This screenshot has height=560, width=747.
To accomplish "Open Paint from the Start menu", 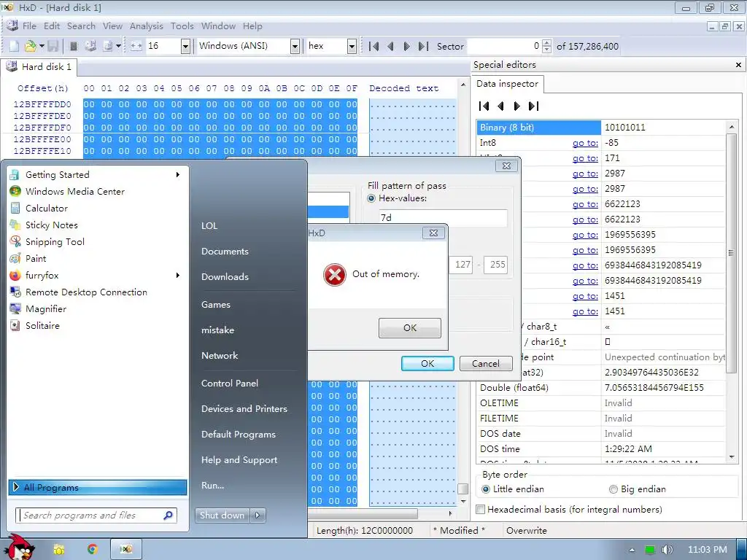I will coord(36,259).
